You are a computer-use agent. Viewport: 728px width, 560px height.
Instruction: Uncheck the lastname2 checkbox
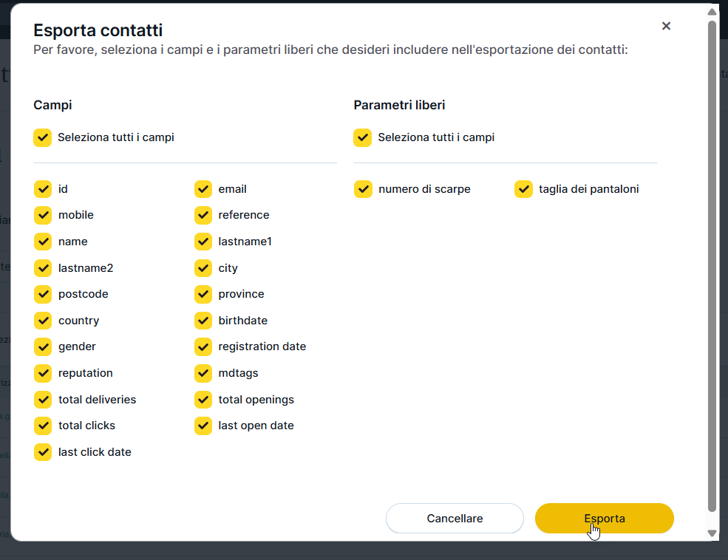coord(43,268)
